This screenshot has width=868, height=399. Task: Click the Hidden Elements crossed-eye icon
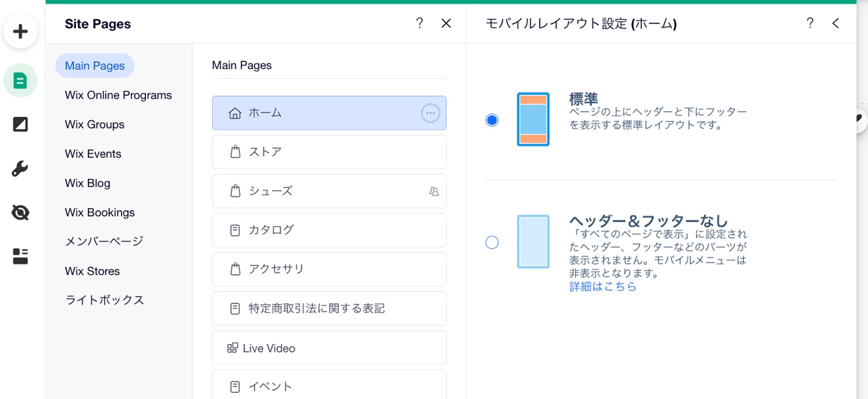click(x=20, y=212)
